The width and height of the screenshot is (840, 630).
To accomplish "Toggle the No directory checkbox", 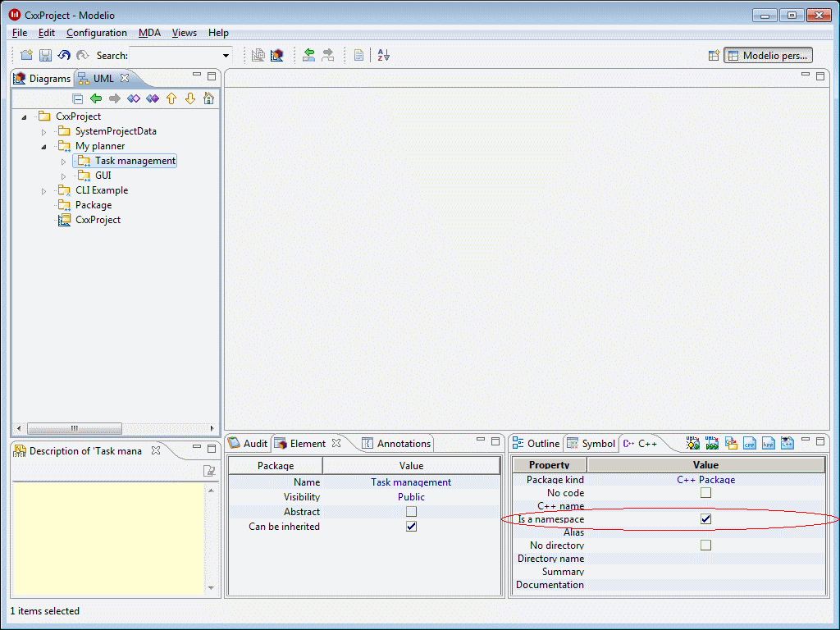I will (x=705, y=546).
